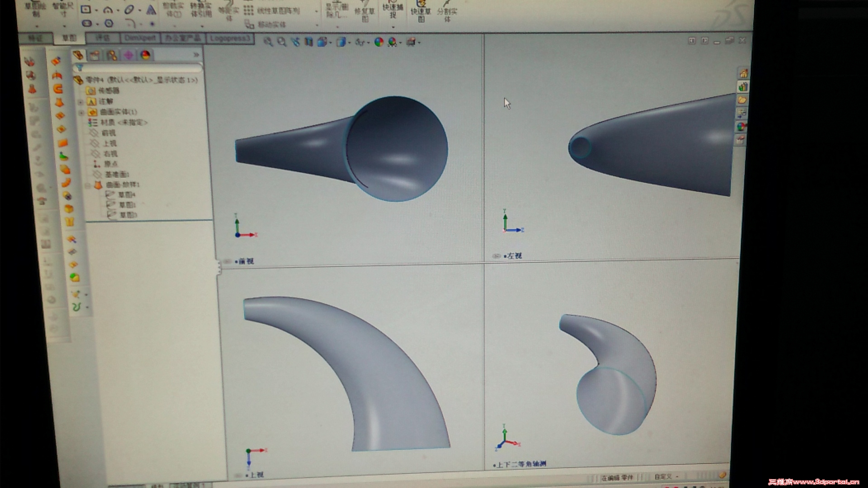868x488 pixels.
Task: Select the corner rectangle sketch tool
Action: [x=86, y=9]
